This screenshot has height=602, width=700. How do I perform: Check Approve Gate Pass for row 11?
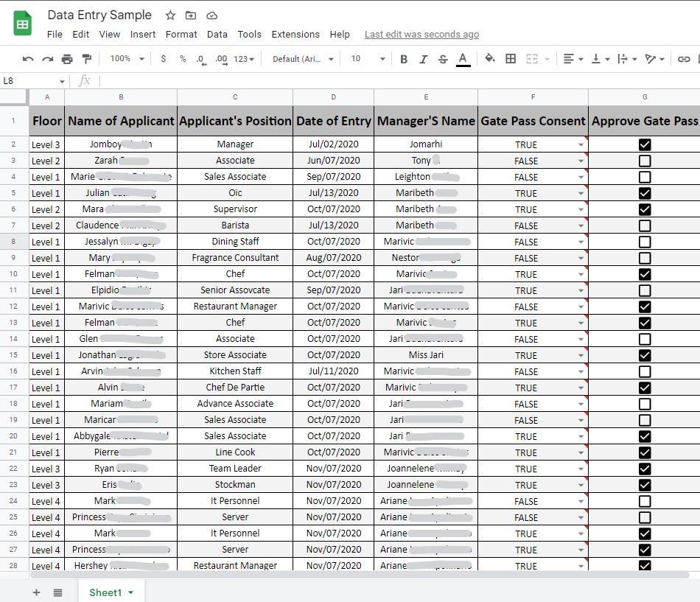point(645,291)
